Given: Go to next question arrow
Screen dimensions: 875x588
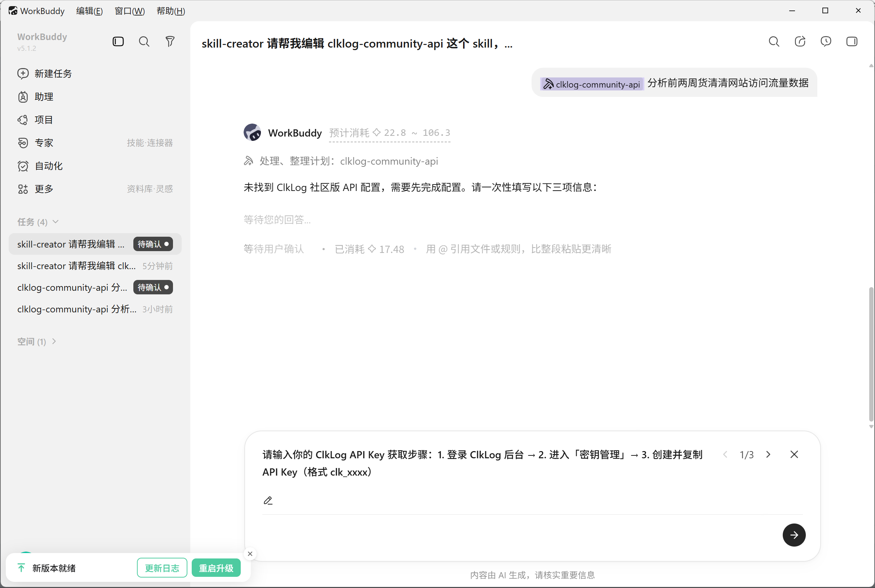Looking at the screenshot, I should coord(768,454).
